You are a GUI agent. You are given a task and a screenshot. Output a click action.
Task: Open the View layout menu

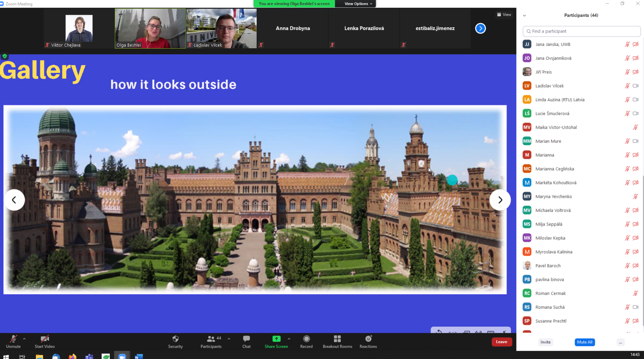click(504, 14)
